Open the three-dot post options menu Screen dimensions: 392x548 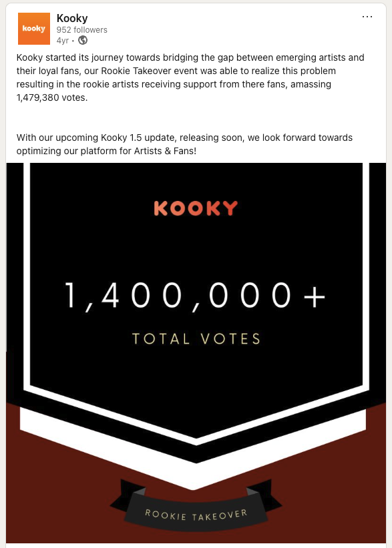[x=367, y=17]
